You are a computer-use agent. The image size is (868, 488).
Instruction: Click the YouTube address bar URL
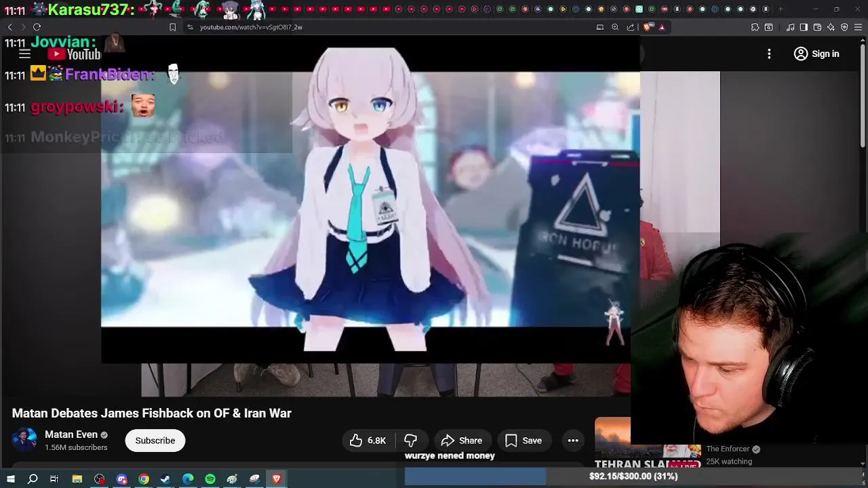251,27
